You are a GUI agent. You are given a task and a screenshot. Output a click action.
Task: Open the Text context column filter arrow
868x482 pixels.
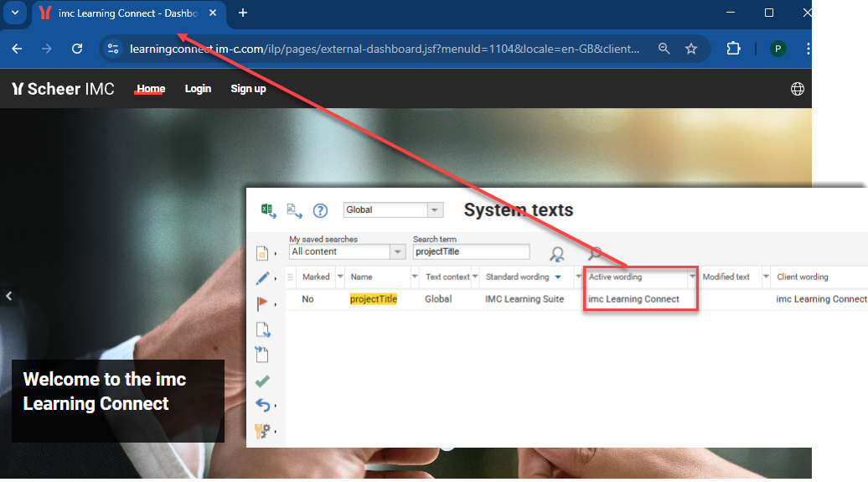click(474, 277)
